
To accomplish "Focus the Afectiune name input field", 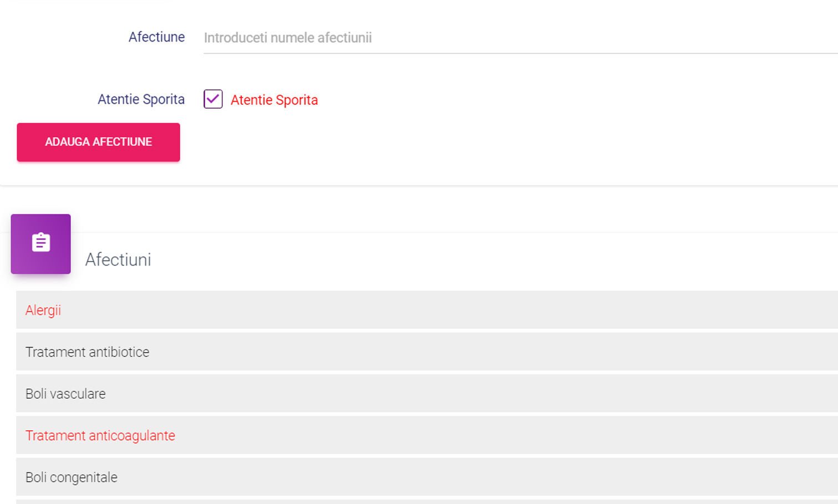I will pos(520,38).
